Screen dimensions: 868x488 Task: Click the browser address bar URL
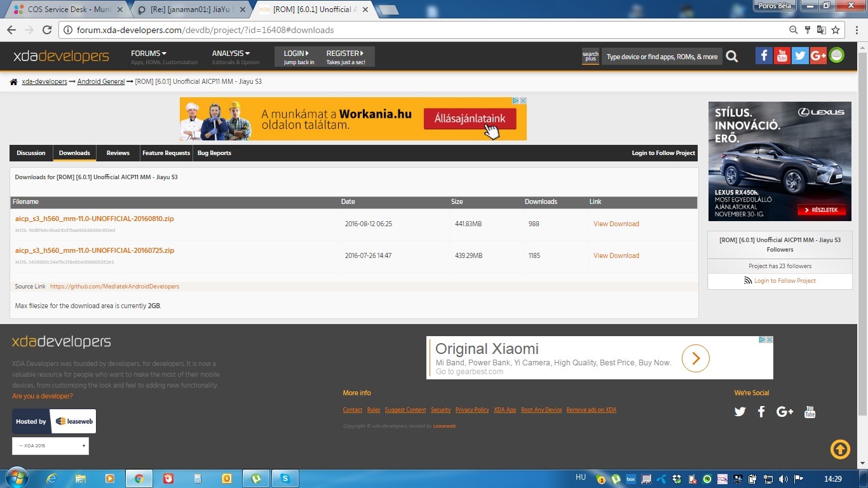coord(205,30)
